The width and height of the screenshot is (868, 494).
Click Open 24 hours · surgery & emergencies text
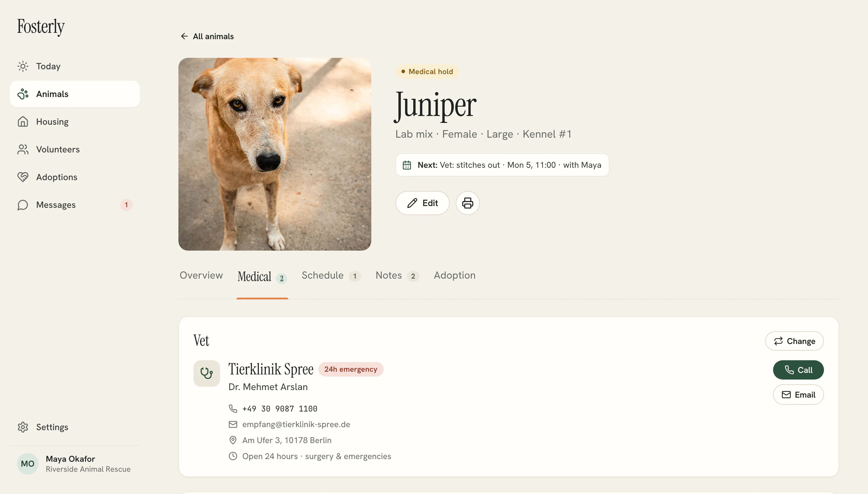[316, 456]
